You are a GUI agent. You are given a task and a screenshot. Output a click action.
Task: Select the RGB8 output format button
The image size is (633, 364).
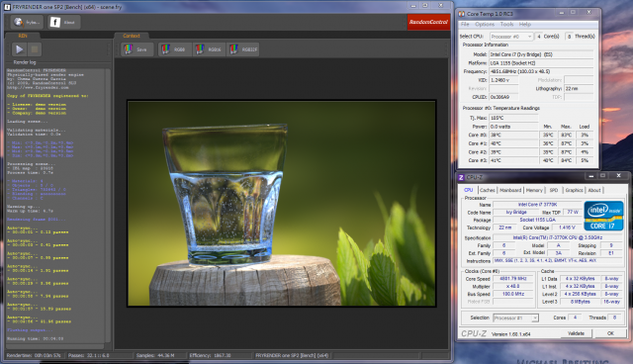[x=174, y=49]
